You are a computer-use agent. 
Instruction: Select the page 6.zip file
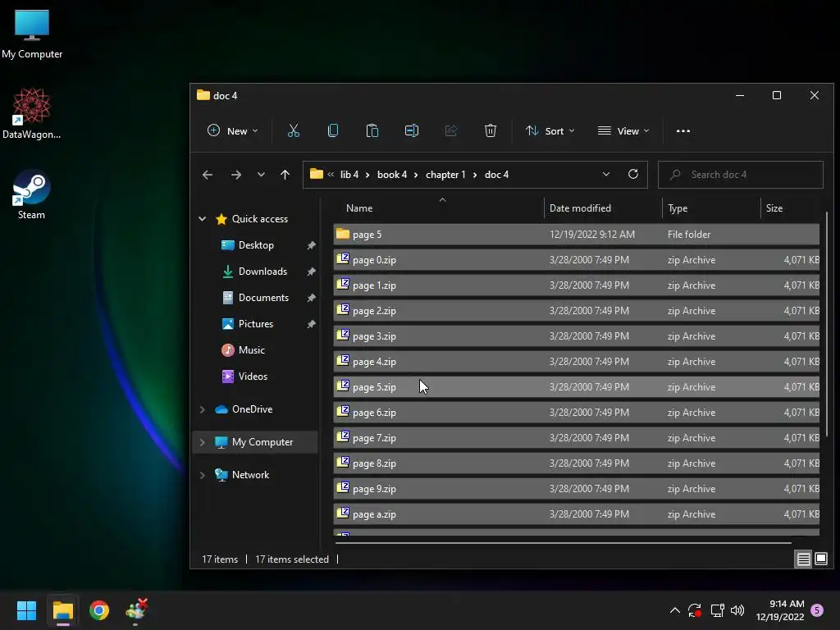coord(576,413)
